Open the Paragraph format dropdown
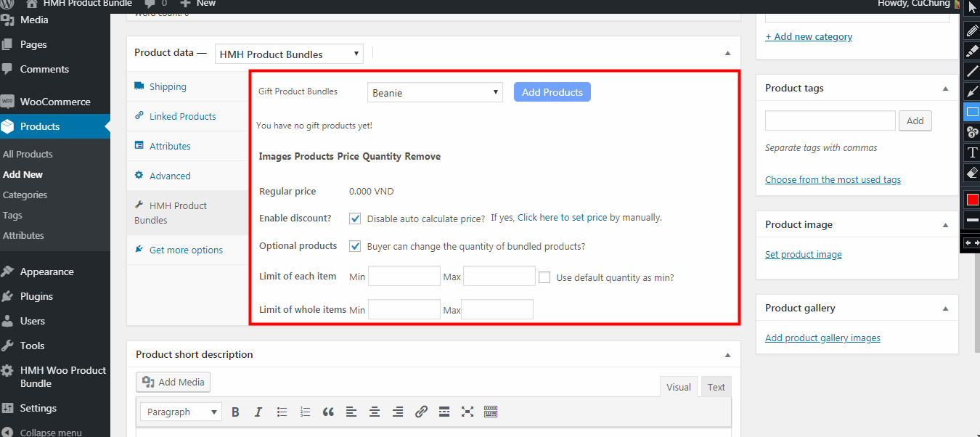 181,412
